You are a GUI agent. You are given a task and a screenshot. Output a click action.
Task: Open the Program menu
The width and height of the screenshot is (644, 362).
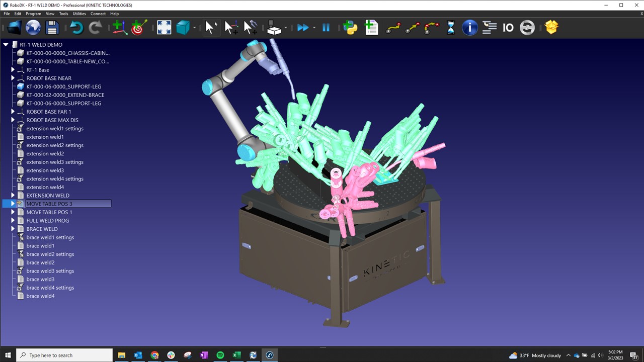click(x=33, y=14)
